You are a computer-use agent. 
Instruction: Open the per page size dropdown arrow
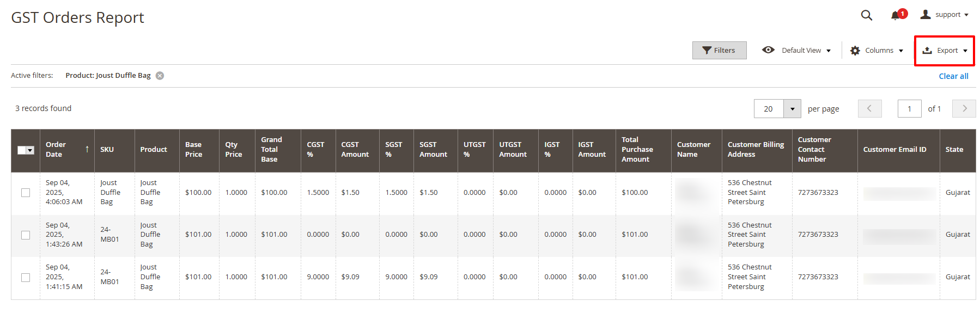coord(792,109)
